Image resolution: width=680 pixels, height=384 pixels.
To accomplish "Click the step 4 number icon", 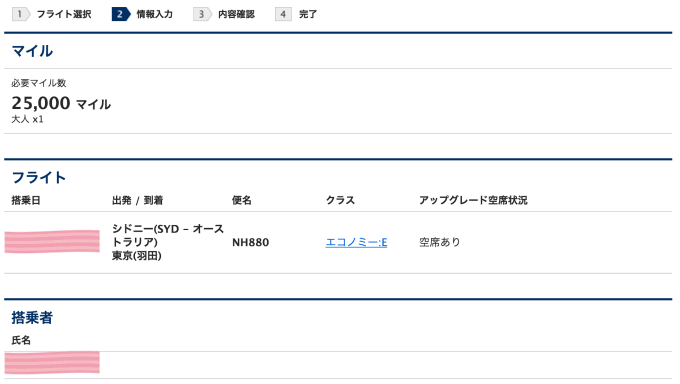I will coord(283,14).
